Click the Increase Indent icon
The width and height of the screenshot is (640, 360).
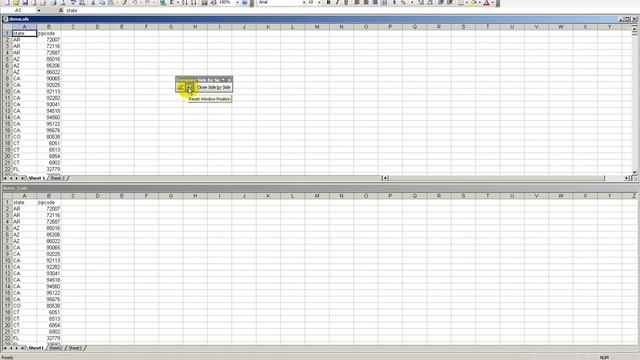(450, 2)
